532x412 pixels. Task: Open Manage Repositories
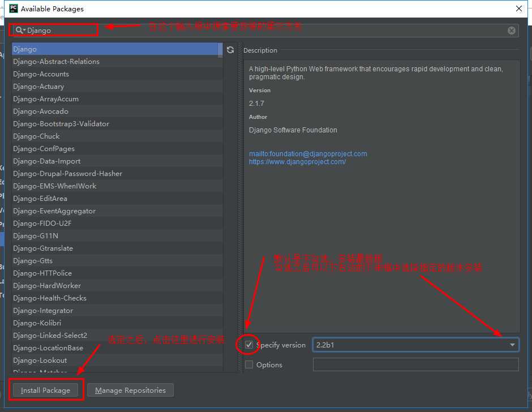coord(130,390)
